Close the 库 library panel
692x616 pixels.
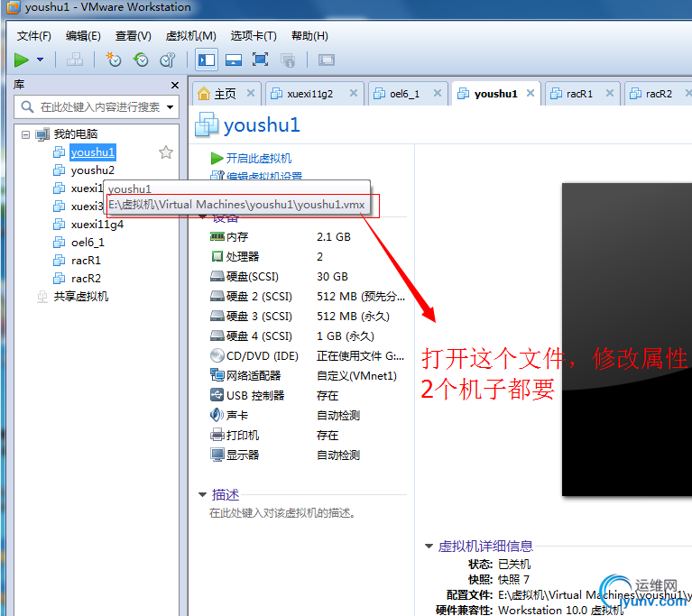[175, 85]
